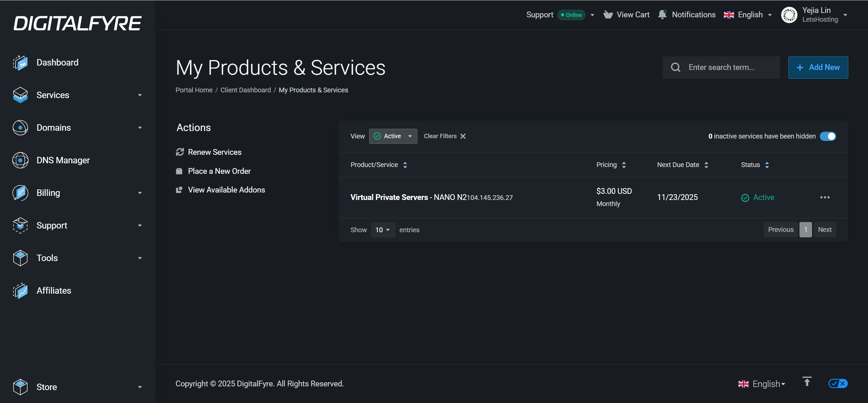The height and width of the screenshot is (403, 868).
Task: Click the Place a New Order bag icon
Action: coord(179,171)
